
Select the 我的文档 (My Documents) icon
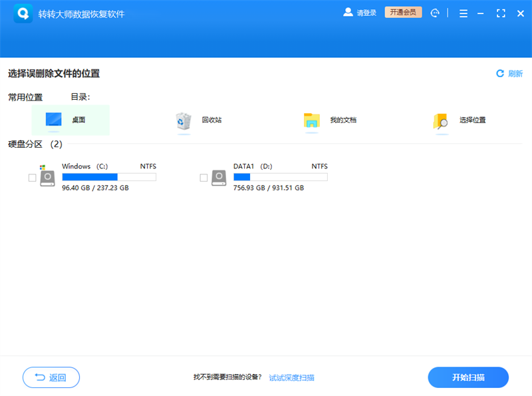tap(311, 118)
